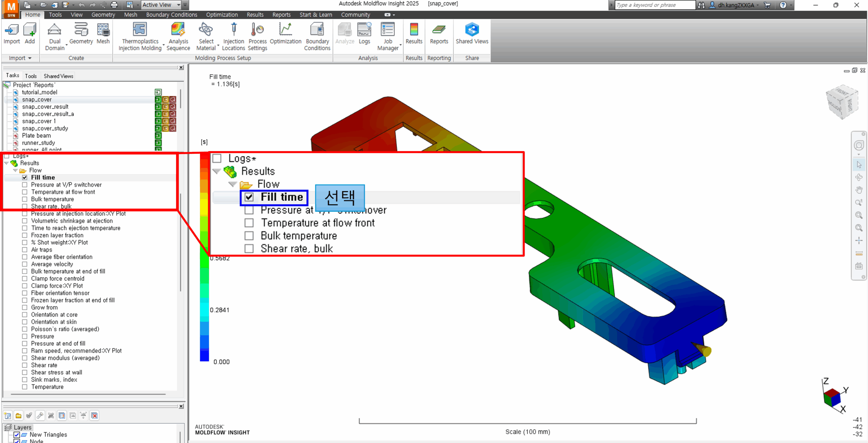Open the Boundary Conditions ribbon tab

click(172, 15)
